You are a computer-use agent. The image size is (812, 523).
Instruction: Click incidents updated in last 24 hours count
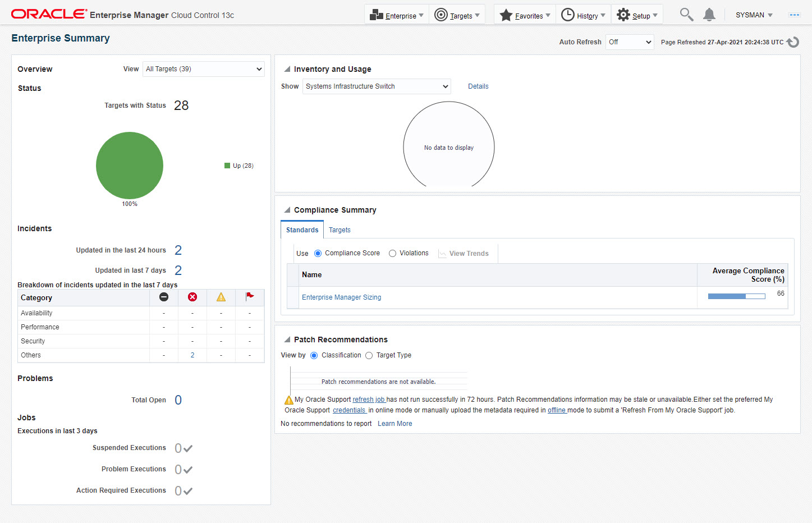[x=178, y=250]
